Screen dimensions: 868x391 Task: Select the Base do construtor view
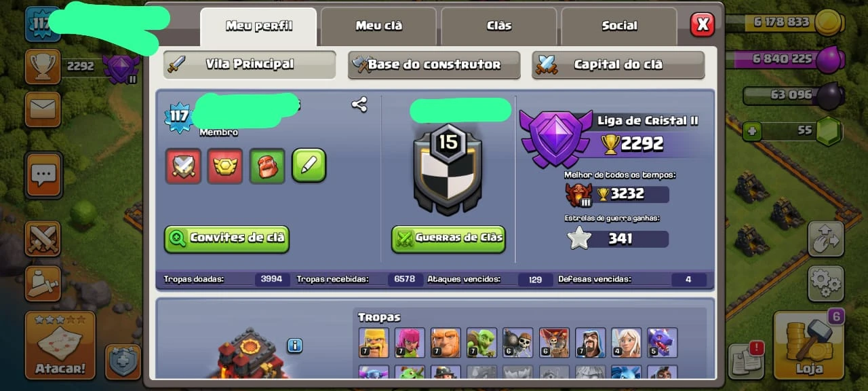[434, 65]
